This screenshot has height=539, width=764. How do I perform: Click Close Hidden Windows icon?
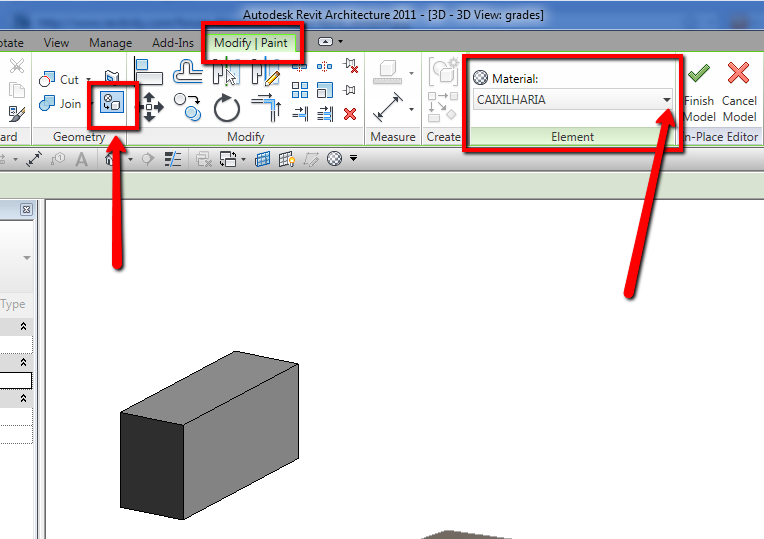tap(204, 159)
